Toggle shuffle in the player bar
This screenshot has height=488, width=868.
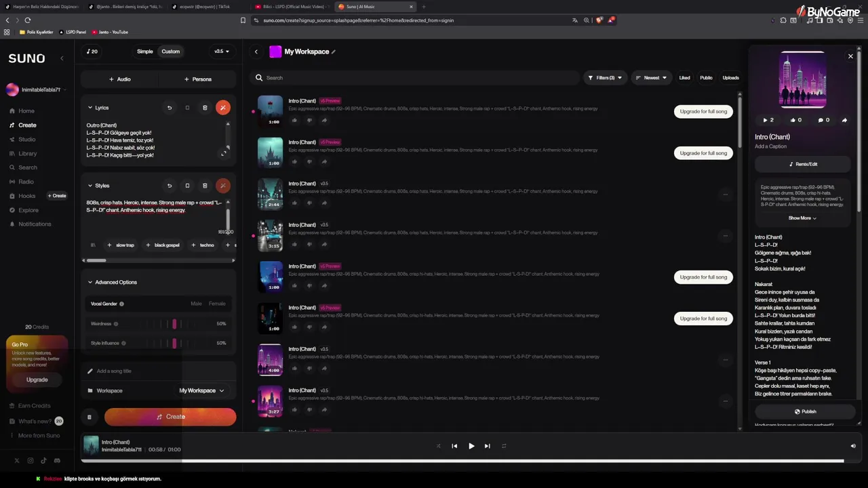click(438, 446)
